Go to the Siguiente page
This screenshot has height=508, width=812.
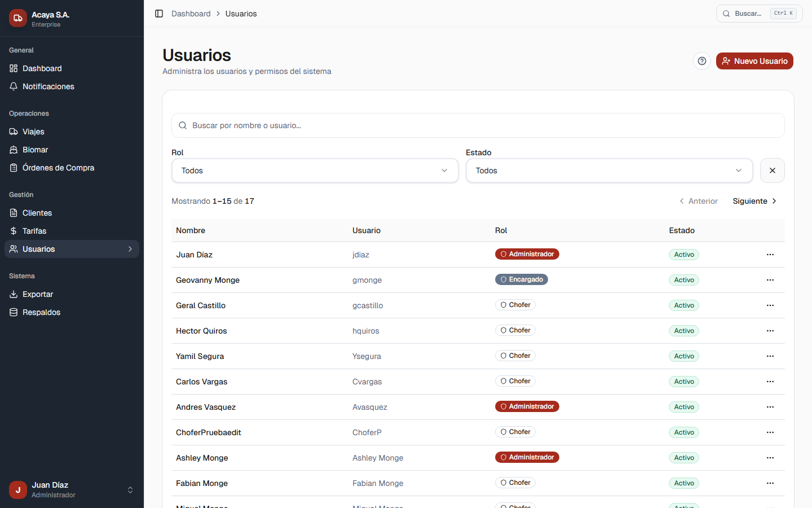tap(754, 201)
